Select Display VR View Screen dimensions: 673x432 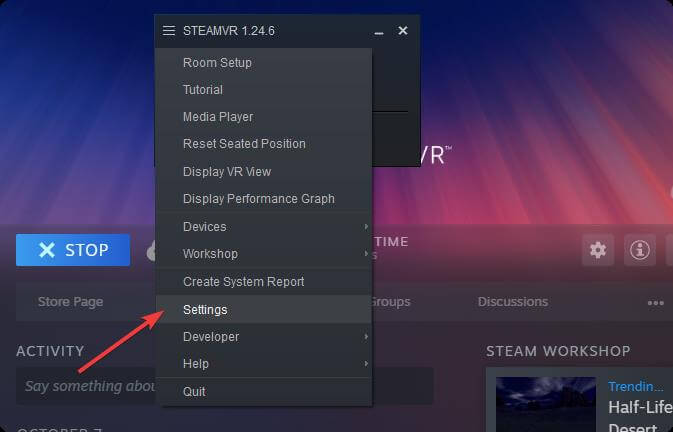[263, 172]
